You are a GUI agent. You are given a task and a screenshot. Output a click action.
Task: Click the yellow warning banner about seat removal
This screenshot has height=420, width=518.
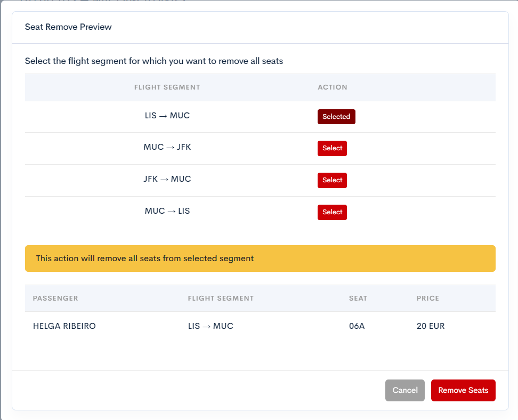pos(260,259)
